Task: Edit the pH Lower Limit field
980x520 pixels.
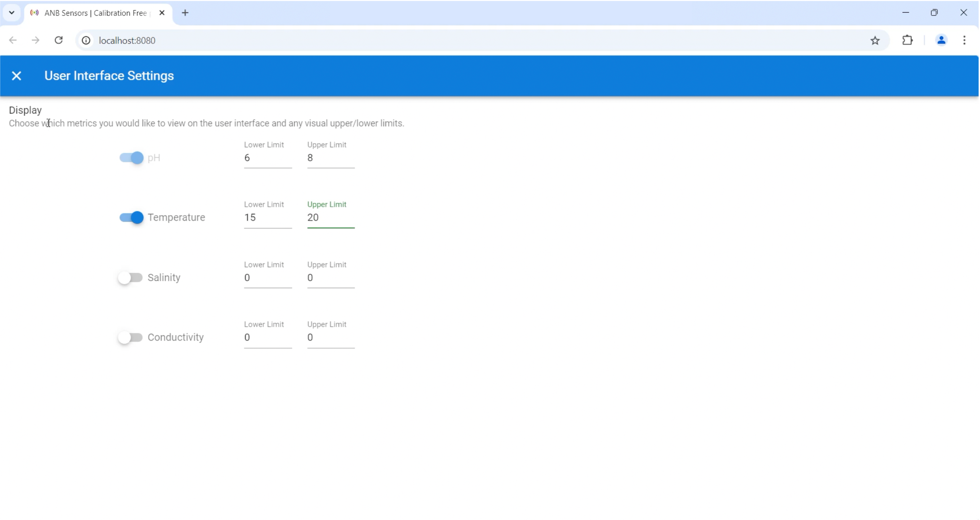Action: pyautogui.click(x=268, y=158)
